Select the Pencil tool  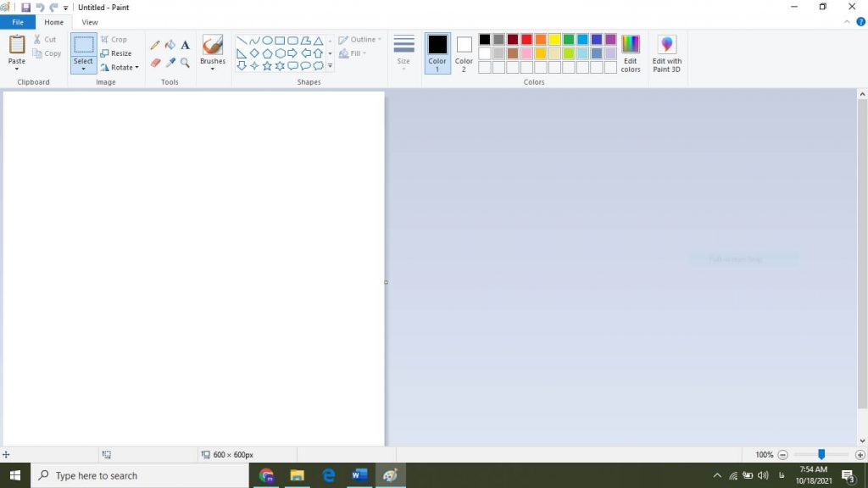154,44
